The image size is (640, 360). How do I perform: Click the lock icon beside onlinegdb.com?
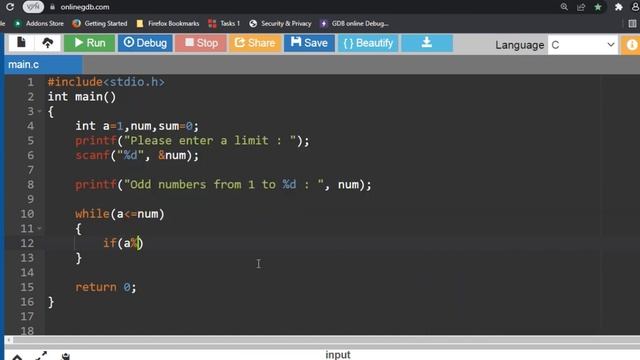click(x=52, y=7)
